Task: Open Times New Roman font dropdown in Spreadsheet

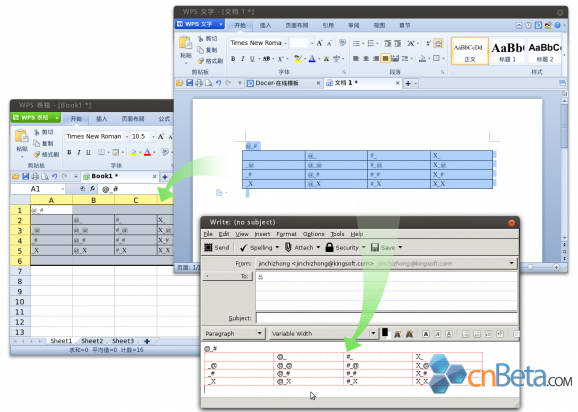Action: pos(127,137)
